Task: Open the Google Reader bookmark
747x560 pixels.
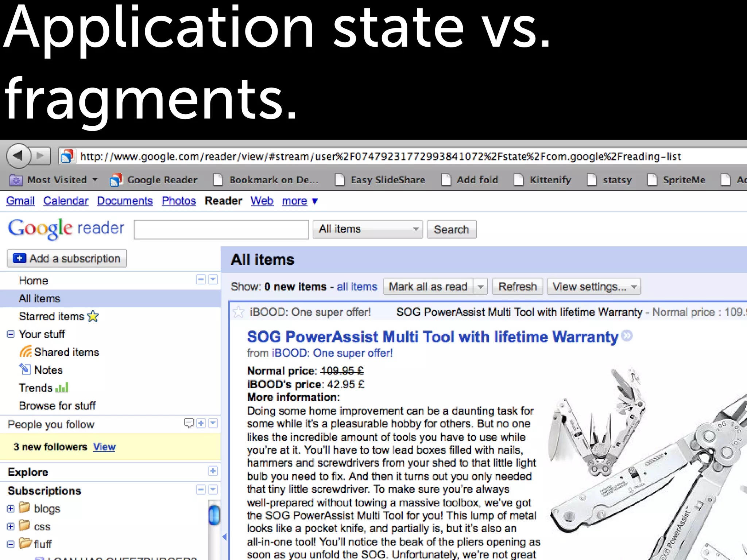Action: (x=154, y=180)
